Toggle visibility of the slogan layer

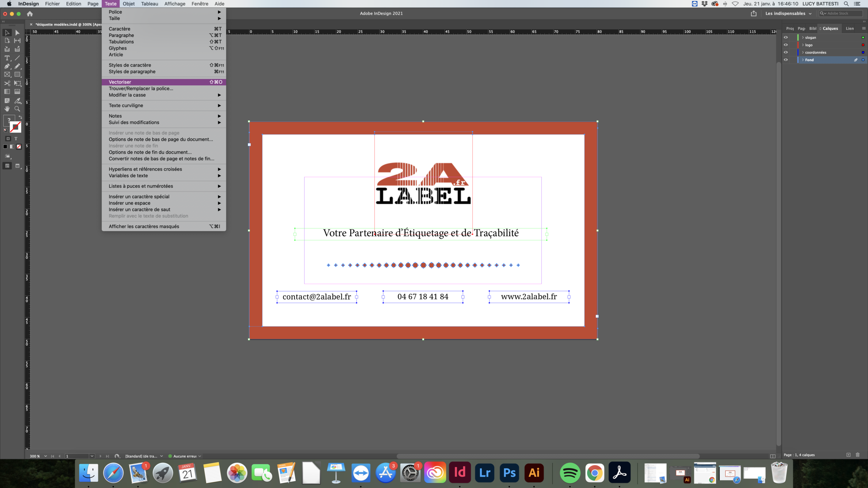pos(786,37)
